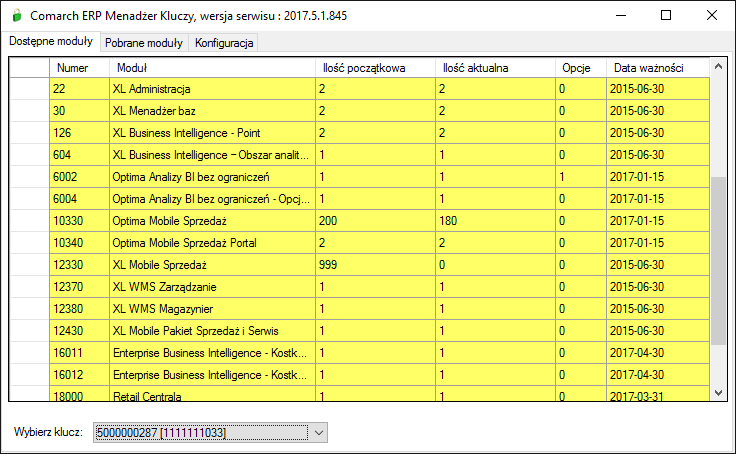Viewport: 736px width, 454px height.
Task: Click the Opcje column header
Action: pyautogui.click(x=580, y=67)
